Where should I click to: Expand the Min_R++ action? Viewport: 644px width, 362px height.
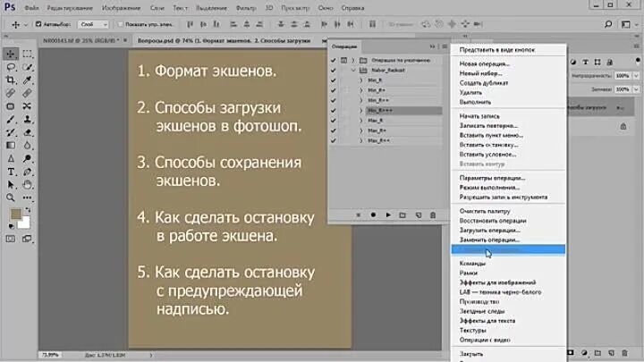tap(361, 100)
